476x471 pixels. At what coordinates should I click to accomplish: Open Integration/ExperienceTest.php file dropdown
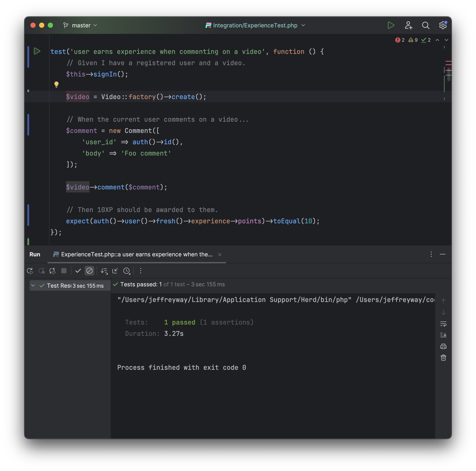click(x=255, y=25)
